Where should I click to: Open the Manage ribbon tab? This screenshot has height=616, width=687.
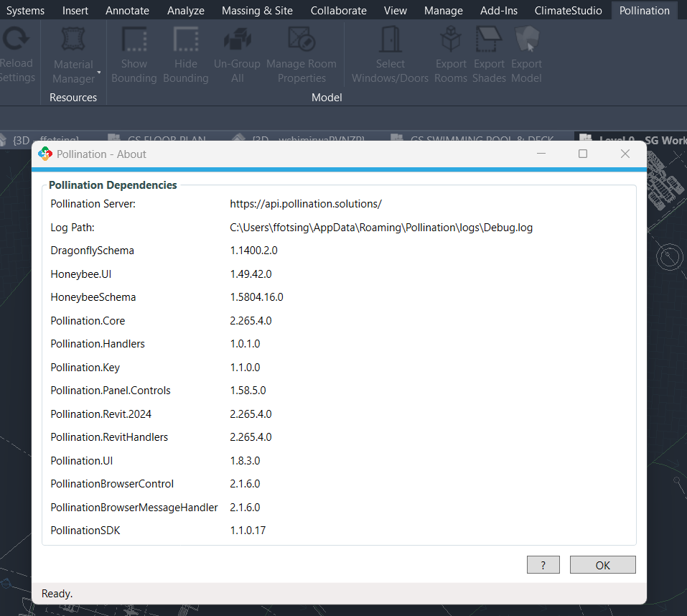[444, 11]
